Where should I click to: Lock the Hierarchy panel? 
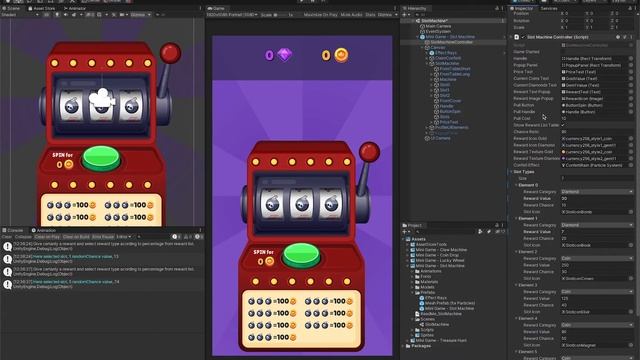(x=497, y=8)
